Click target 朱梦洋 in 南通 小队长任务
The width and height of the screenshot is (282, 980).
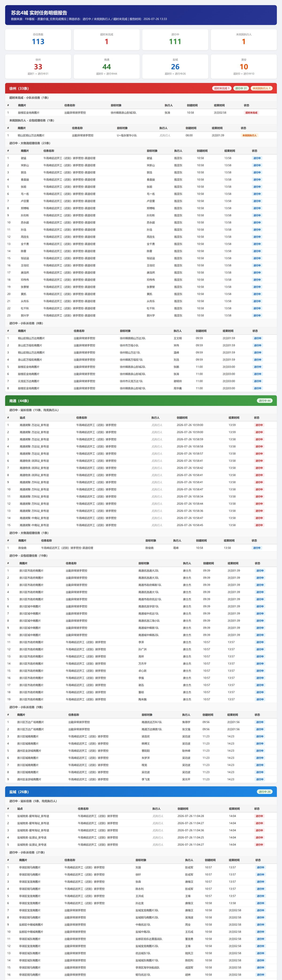(x=146, y=758)
